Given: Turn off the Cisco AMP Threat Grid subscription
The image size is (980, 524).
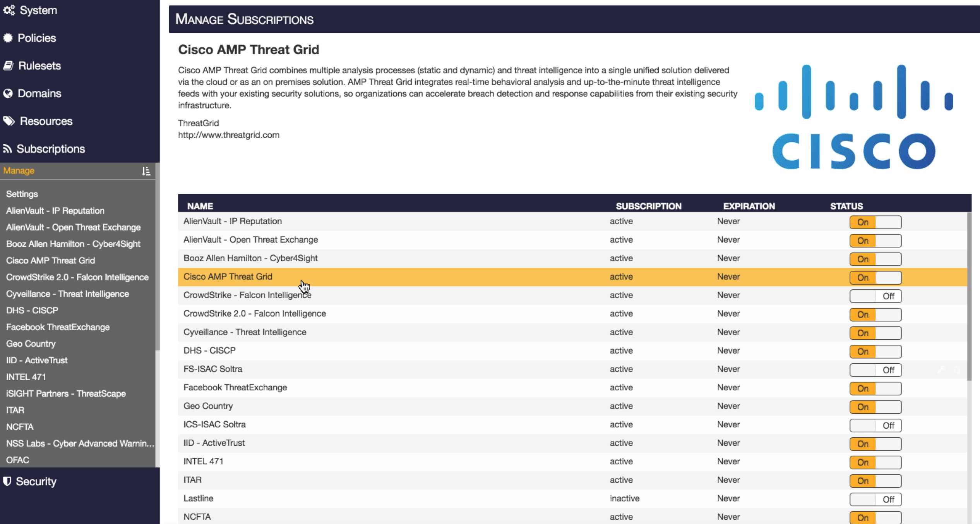Looking at the screenshot, I should pyautogui.click(x=875, y=277).
